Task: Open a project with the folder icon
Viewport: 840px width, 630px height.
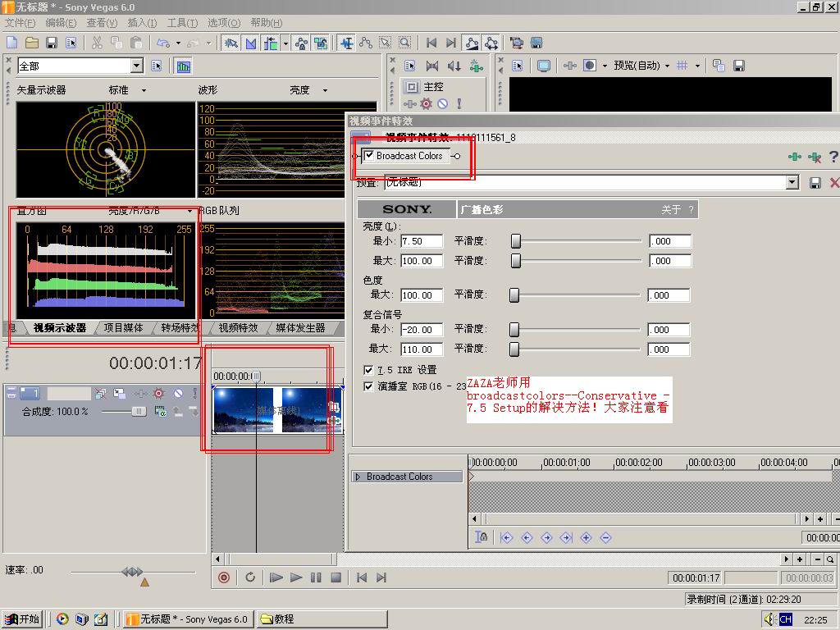Action: pos(32,43)
